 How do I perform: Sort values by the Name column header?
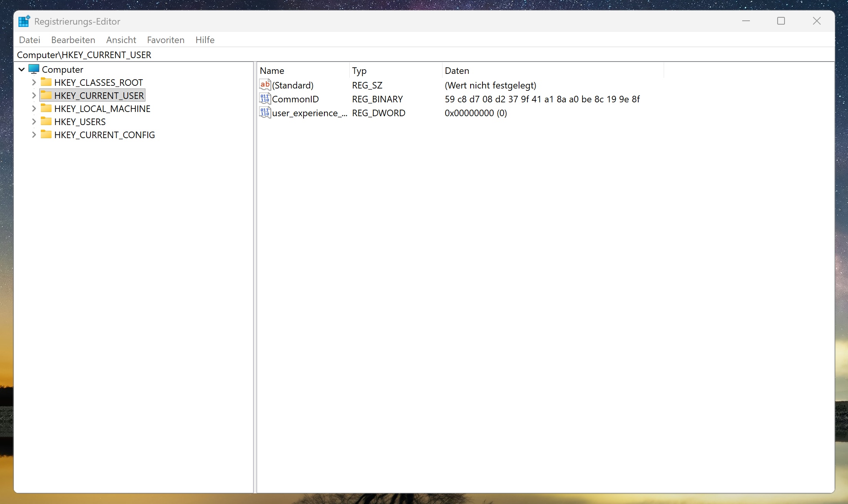(x=303, y=71)
